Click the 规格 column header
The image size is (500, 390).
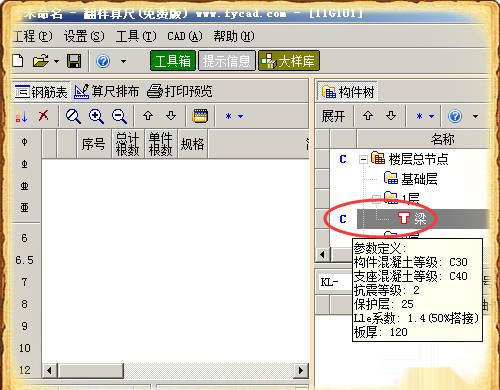coord(193,144)
